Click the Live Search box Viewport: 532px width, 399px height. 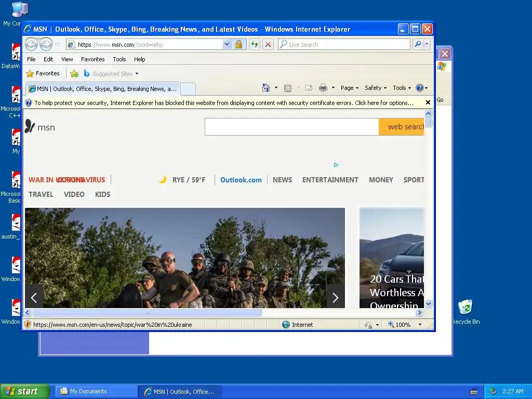click(344, 45)
